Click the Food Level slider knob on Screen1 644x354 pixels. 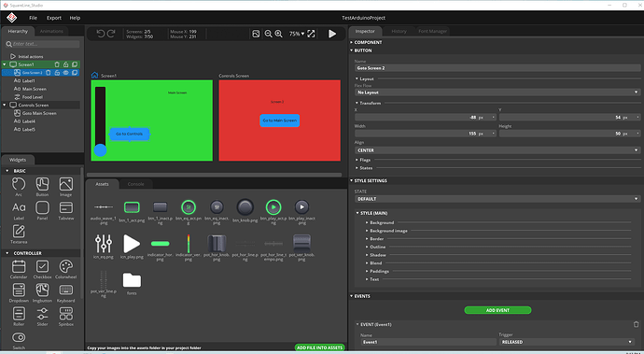click(100, 150)
